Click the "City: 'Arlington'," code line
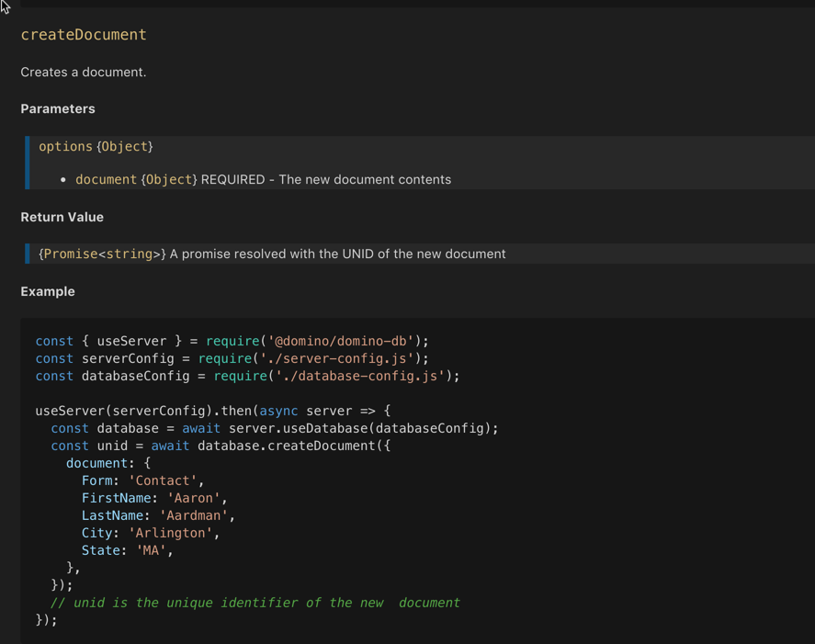This screenshot has height=644, width=815. click(x=151, y=533)
